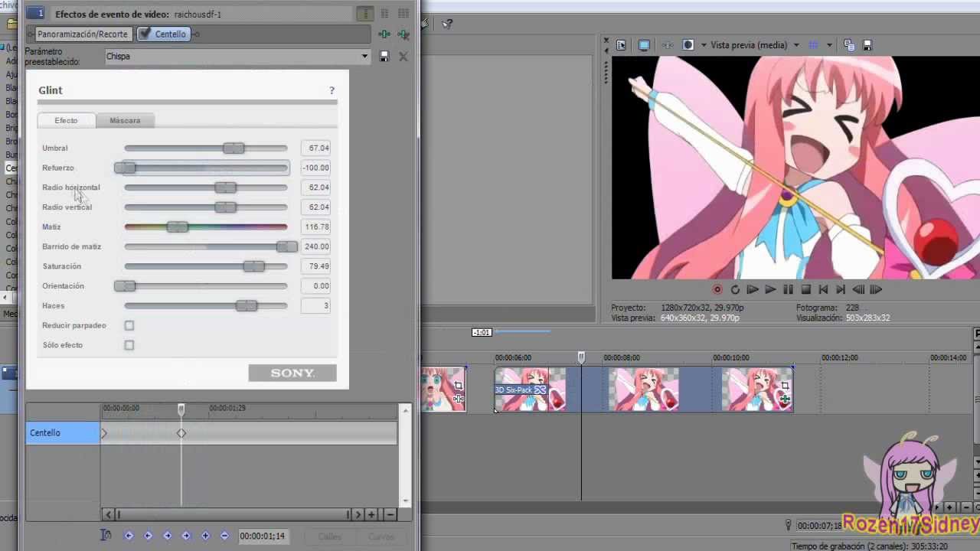
Task: Step to the next frame
Action: coord(877,289)
